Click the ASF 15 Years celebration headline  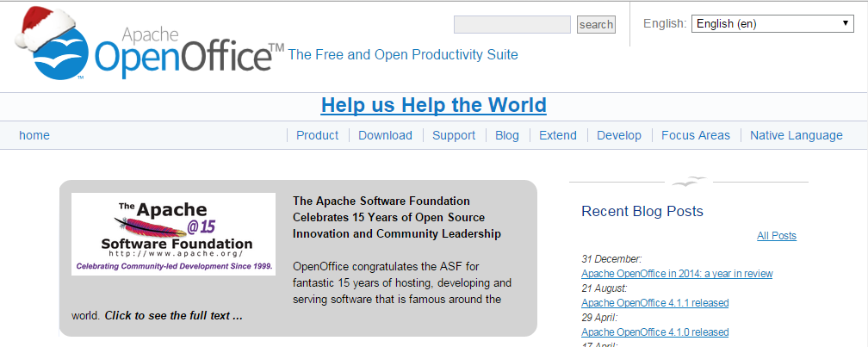(x=397, y=218)
